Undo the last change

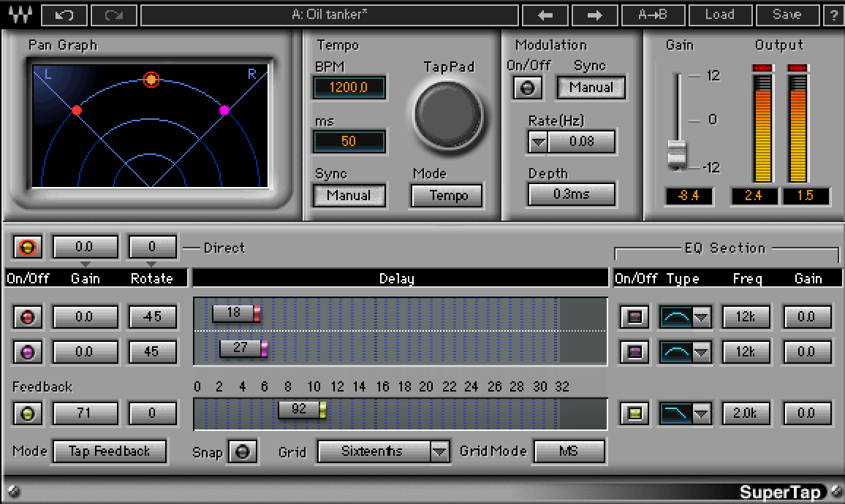click(64, 15)
